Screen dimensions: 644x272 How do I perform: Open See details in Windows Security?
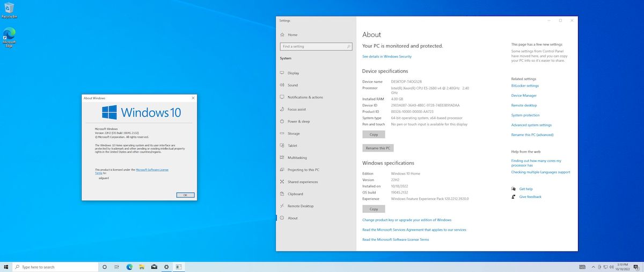coord(387,56)
